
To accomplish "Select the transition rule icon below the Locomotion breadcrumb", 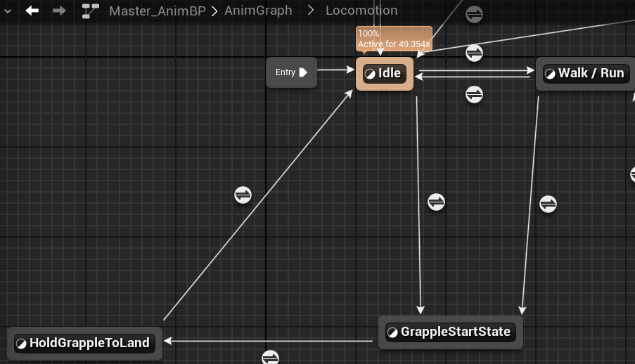I will coord(474,15).
